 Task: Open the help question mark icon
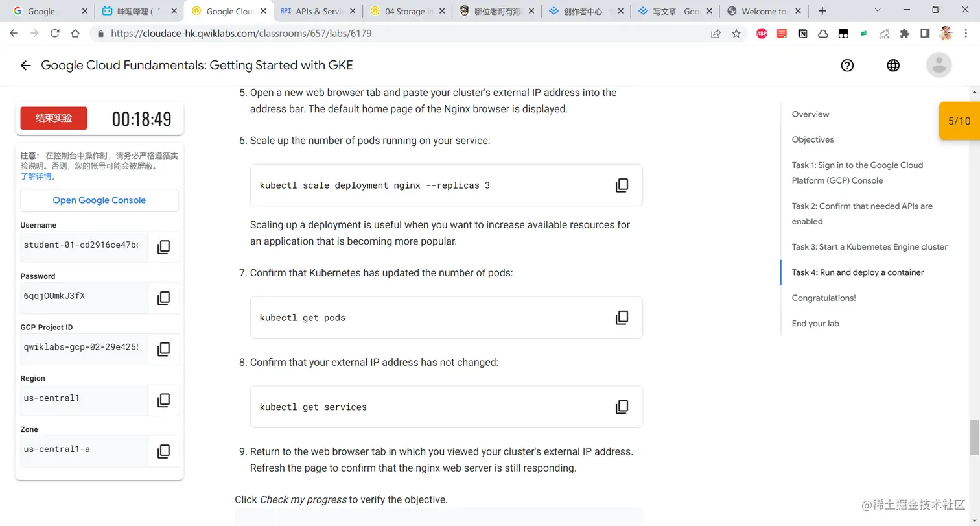tap(847, 66)
